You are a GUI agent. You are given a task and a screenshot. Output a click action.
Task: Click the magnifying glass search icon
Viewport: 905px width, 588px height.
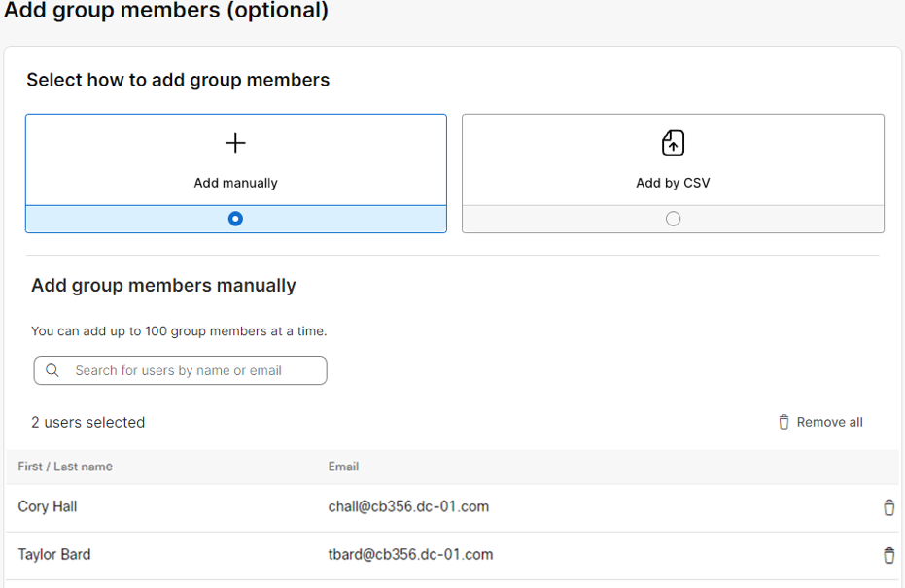(x=53, y=370)
